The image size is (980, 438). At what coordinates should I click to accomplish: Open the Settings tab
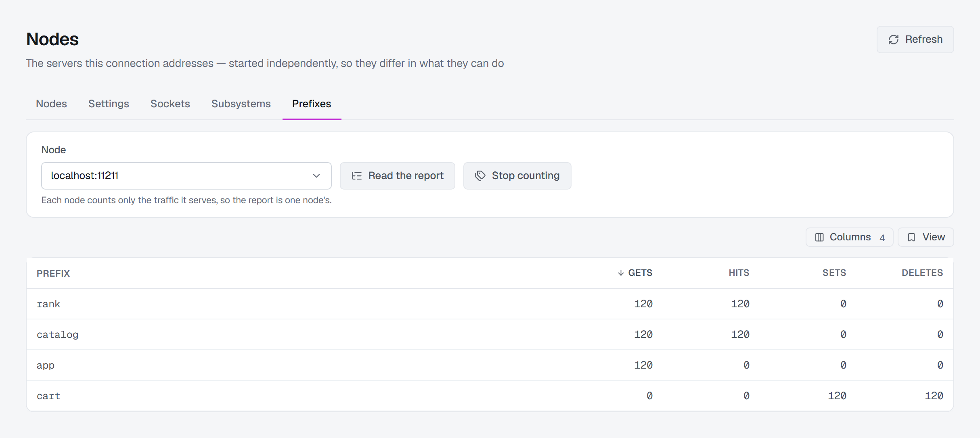click(109, 104)
